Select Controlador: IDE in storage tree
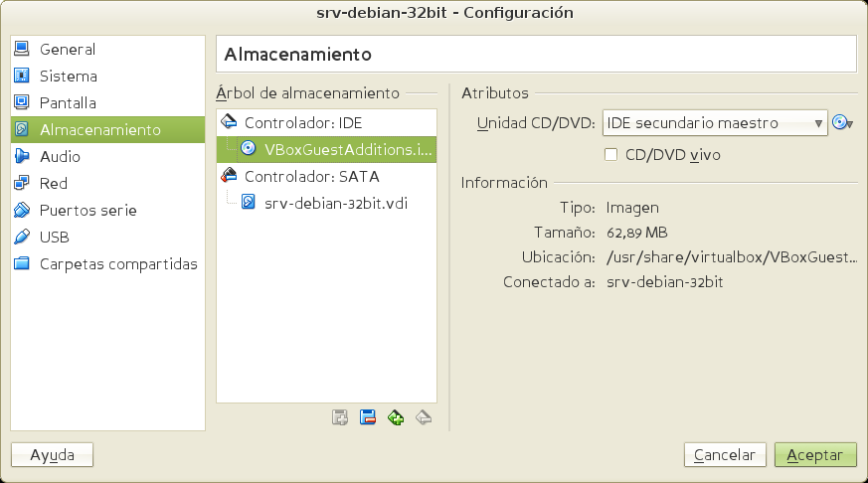868x483 pixels. [x=303, y=122]
